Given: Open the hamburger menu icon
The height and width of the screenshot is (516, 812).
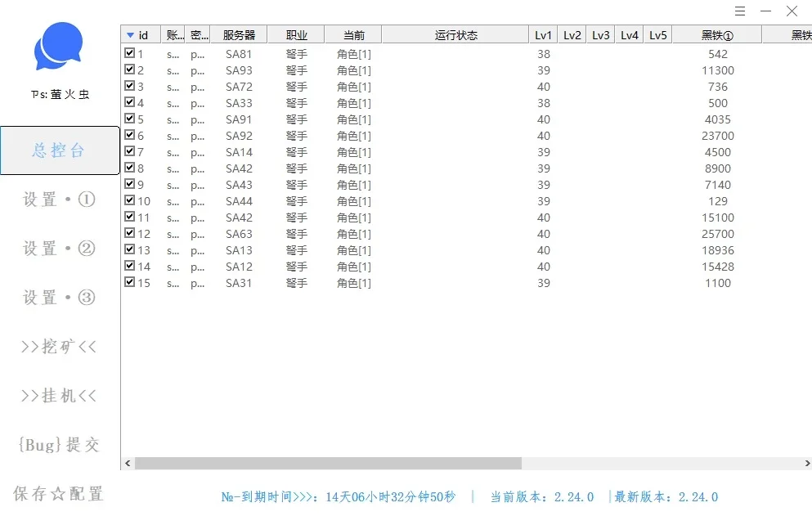Looking at the screenshot, I should pos(739,11).
